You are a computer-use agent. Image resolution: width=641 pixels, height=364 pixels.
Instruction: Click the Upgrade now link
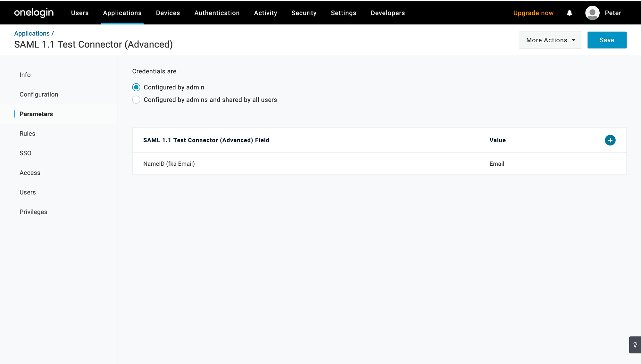[x=533, y=13]
